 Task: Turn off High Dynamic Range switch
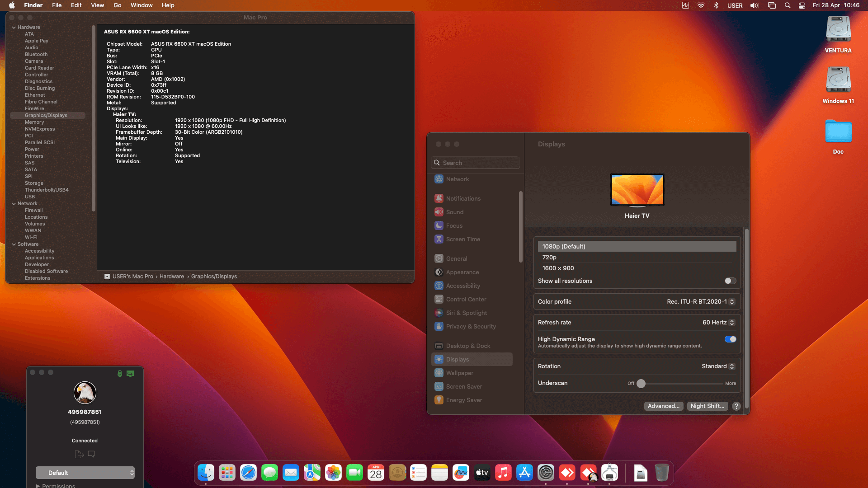tap(730, 339)
